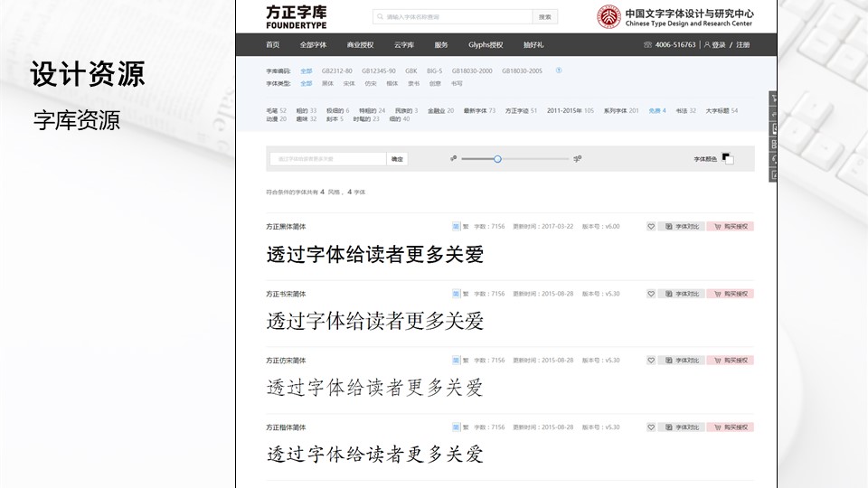Filter font type by 楷体
The image size is (868, 488).
coord(392,83)
